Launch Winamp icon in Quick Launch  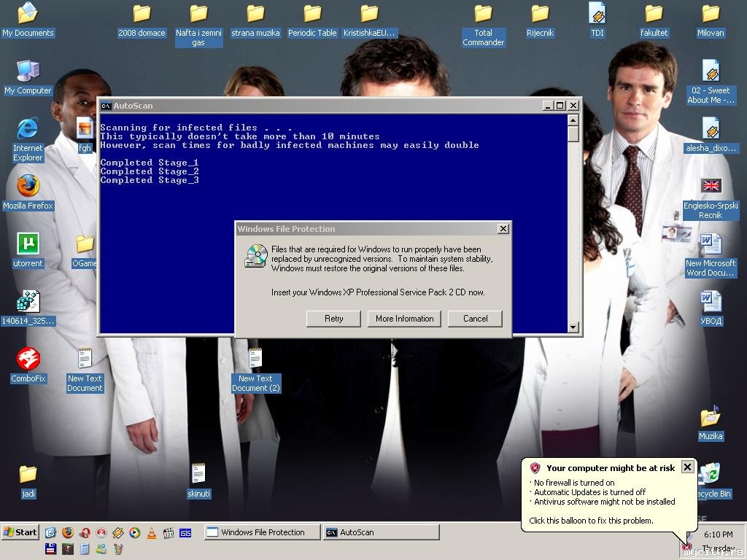(117, 532)
